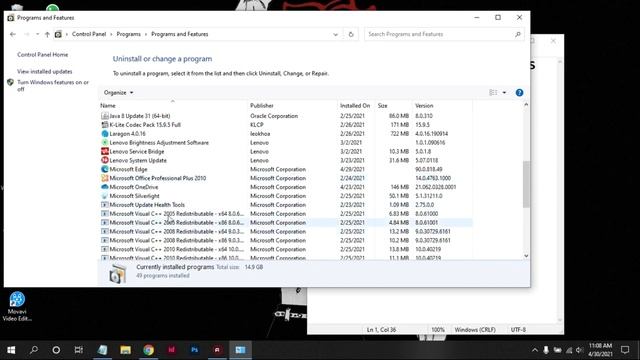Select Visual C++ 2008 Redistributable x86 row
The width and height of the screenshot is (640, 360).
[286, 240]
